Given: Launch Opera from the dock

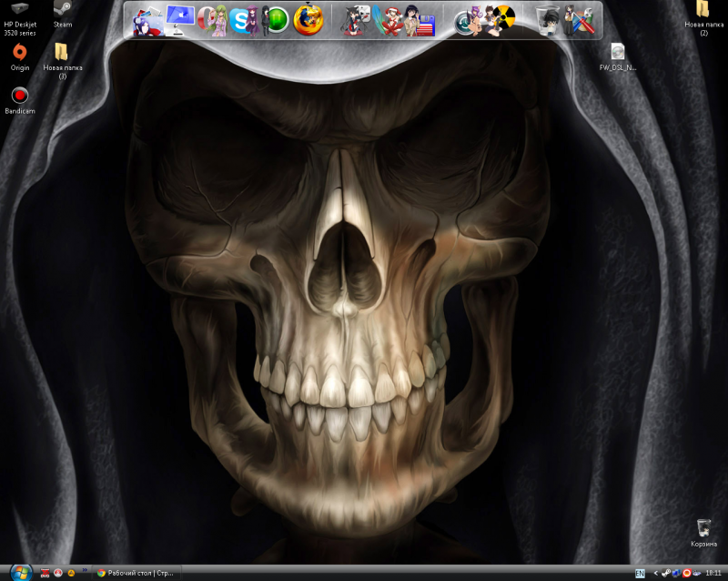Looking at the screenshot, I should (x=211, y=20).
